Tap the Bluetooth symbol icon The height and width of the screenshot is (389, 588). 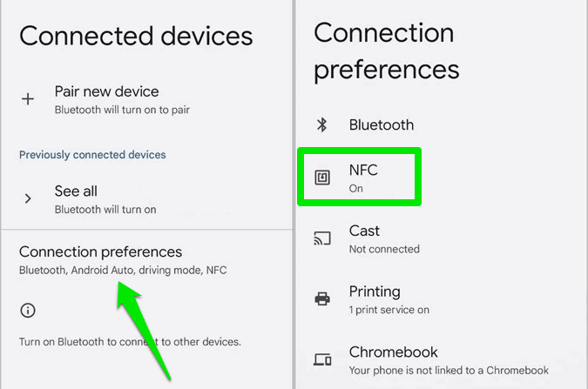tap(321, 124)
